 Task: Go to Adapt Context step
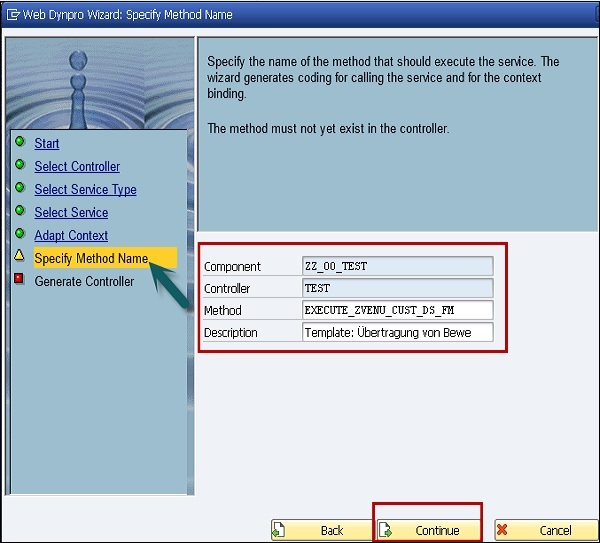[71, 235]
